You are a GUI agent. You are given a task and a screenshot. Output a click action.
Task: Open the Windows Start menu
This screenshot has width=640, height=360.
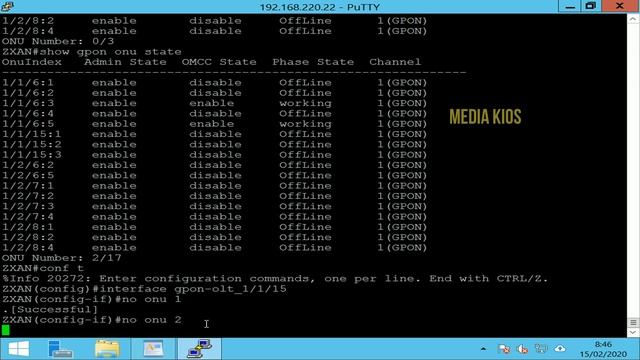point(19,349)
